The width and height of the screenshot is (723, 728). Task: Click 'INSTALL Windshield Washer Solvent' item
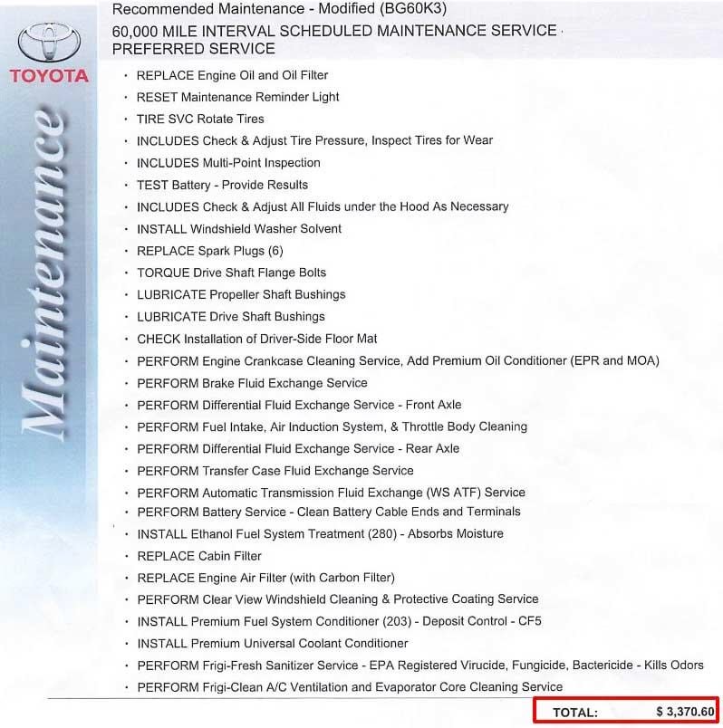(239, 229)
